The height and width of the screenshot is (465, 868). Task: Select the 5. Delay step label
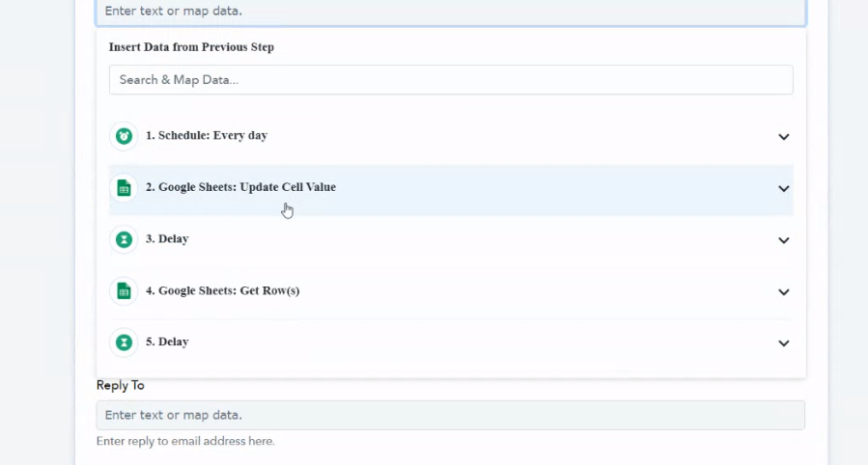point(167,342)
